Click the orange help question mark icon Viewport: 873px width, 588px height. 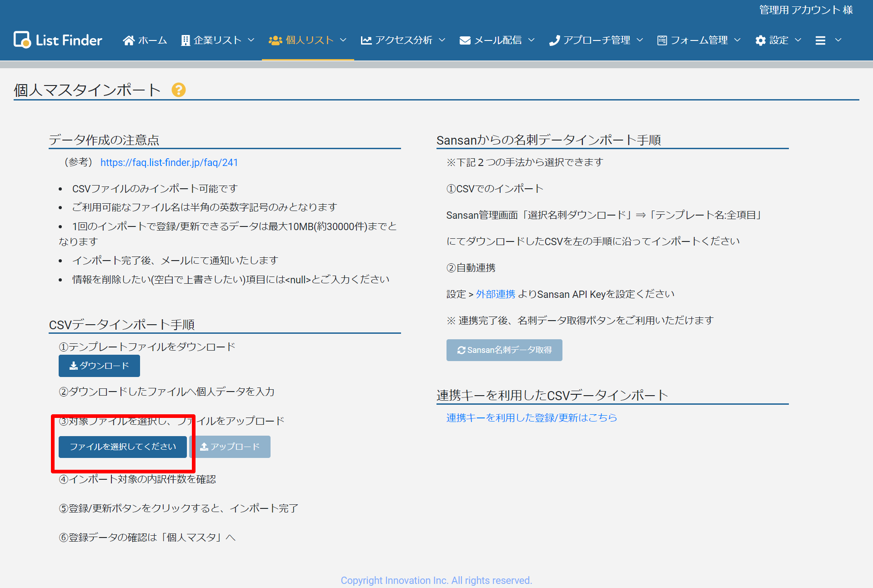click(178, 90)
